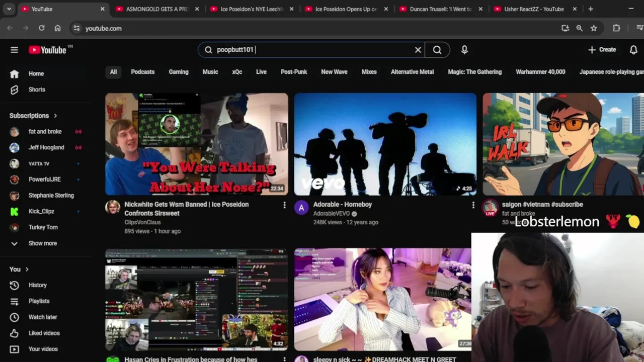This screenshot has height=362, width=644.
Task: Open Liked videos
Action: 44,333
